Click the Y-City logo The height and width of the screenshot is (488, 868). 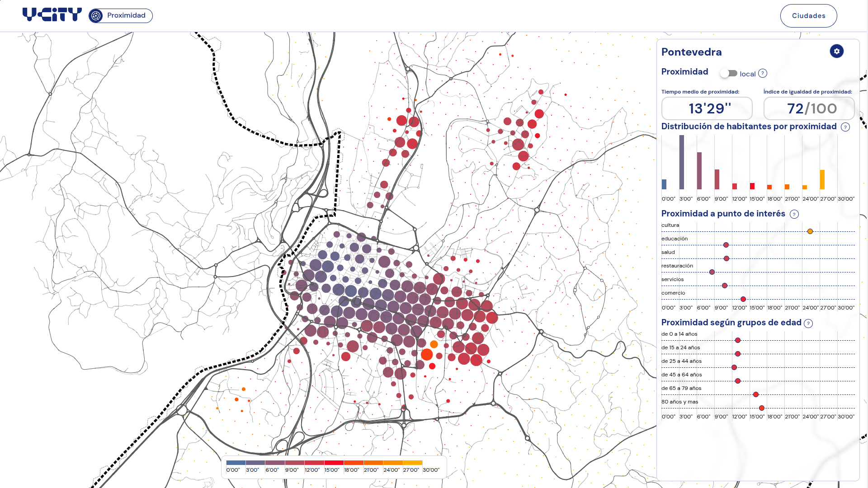[52, 15]
